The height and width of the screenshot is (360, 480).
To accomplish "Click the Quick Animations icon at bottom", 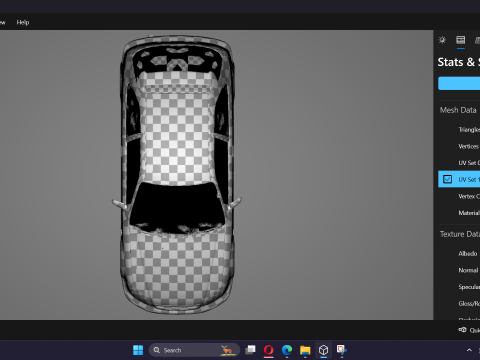I will pyautogui.click(x=462, y=330).
